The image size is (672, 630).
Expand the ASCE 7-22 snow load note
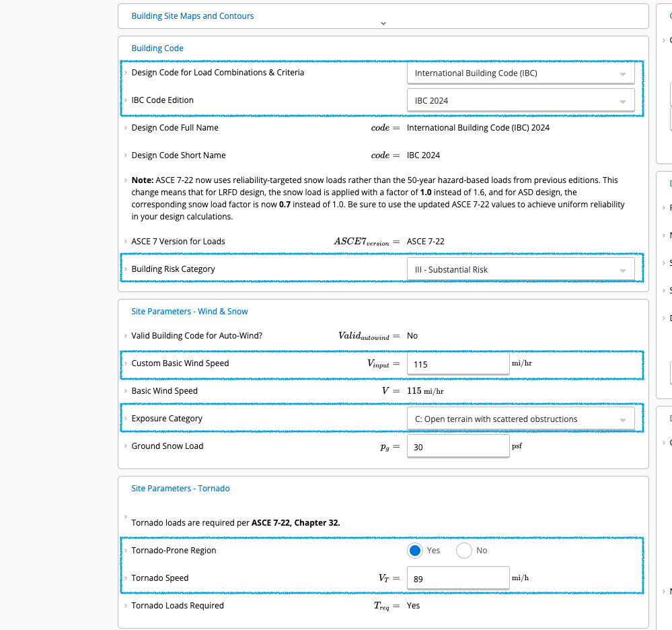126,180
